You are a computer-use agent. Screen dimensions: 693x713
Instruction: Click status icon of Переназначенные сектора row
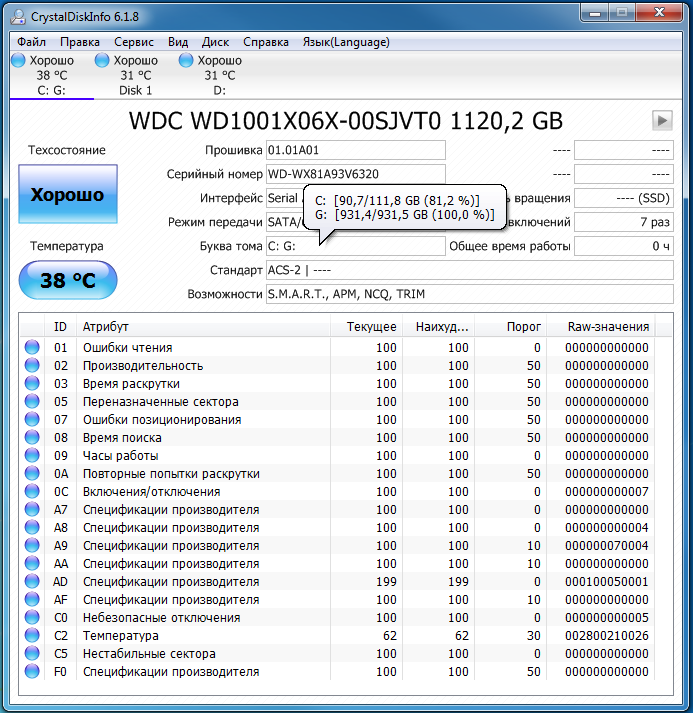click(x=32, y=402)
